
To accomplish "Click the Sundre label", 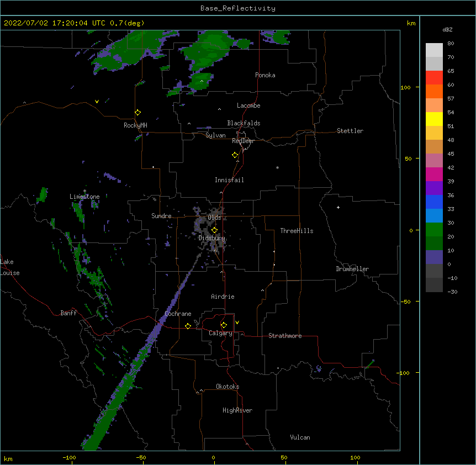I will click(x=161, y=216).
